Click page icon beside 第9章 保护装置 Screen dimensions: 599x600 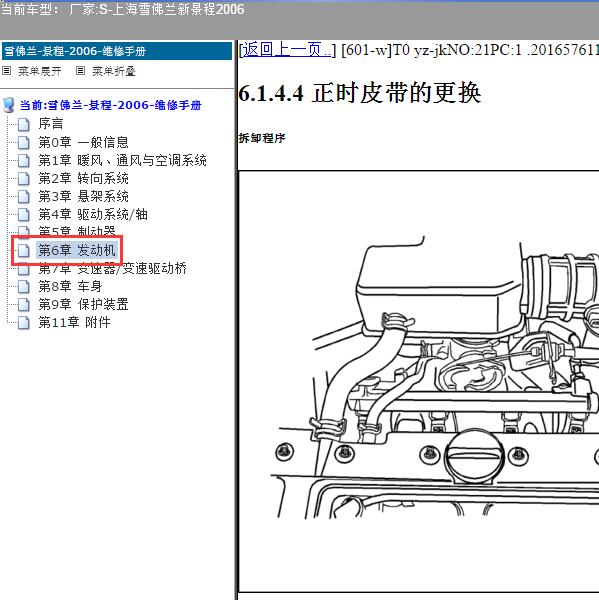tap(24, 305)
